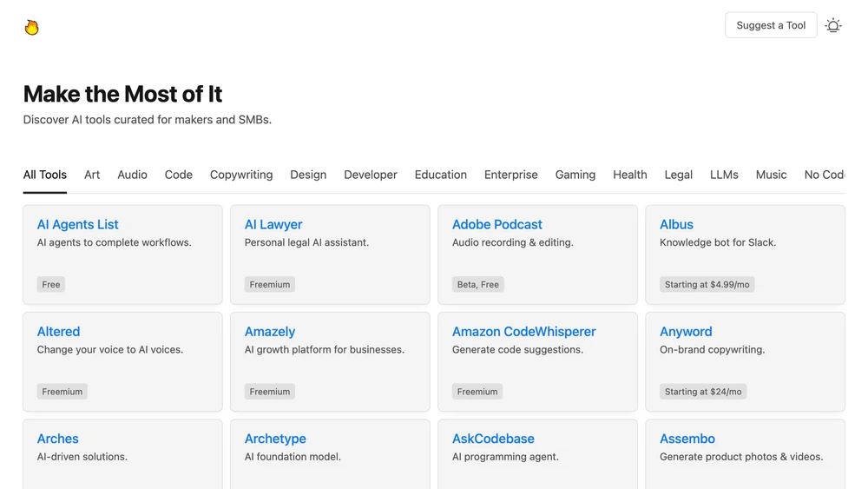Open the Enterprise tab
The height and width of the screenshot is (489, 868).
coord(511,175)
